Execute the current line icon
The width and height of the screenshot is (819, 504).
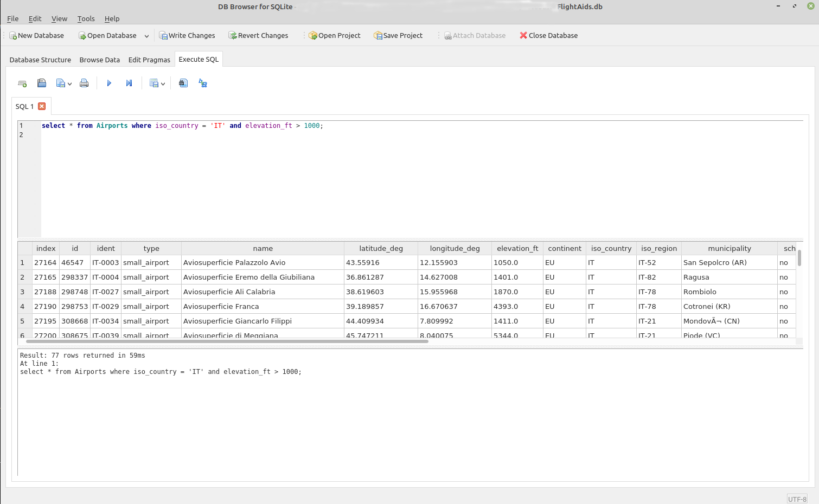(x=129, y=83)
